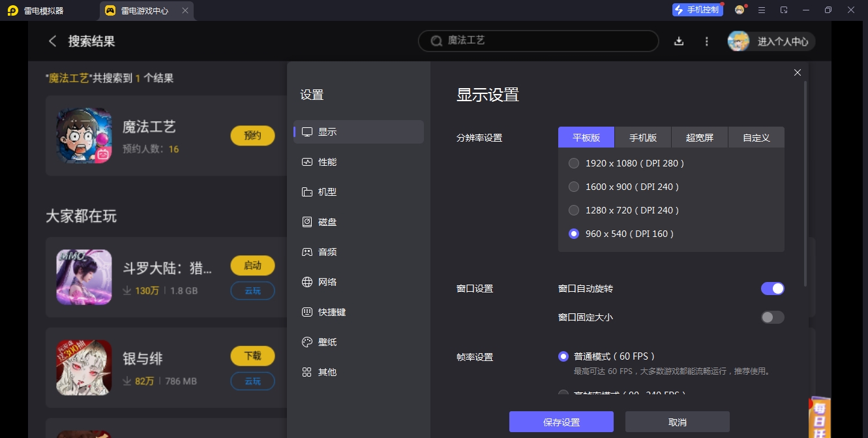The image size is (868, 438).
Task: Open 其他 settings in the sidebar
Action: 359,372
